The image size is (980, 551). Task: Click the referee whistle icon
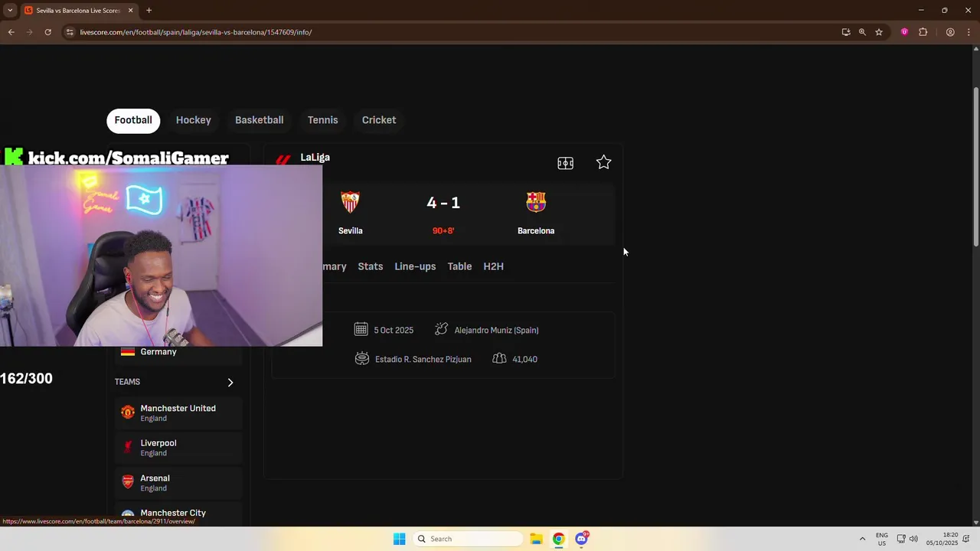click(x=441, y=329)
